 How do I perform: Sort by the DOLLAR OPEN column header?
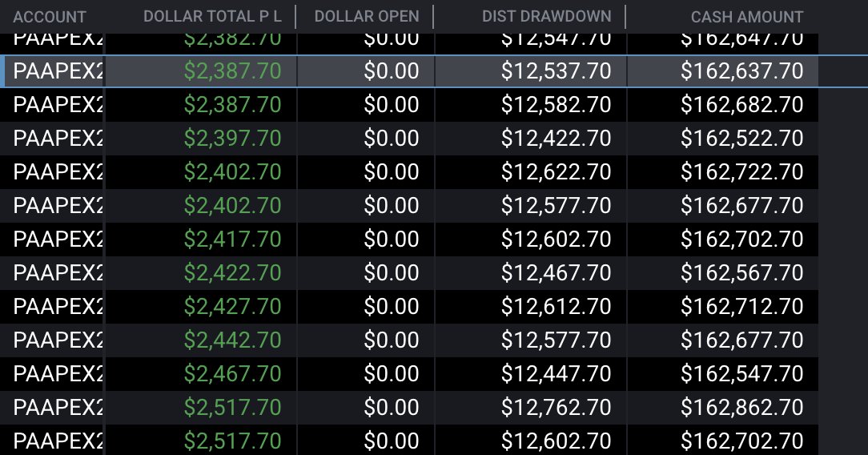click(x=367, y=17)
